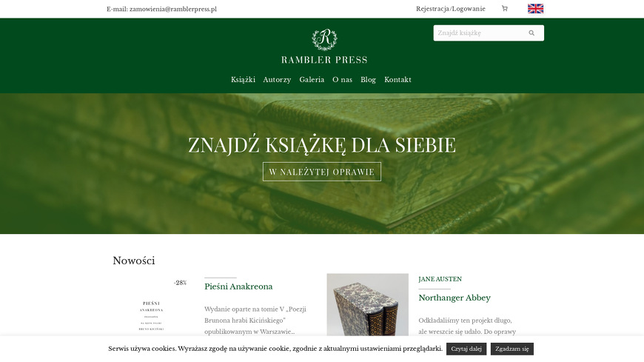644x362 pixels.
Task: Open the O nas page
Action: tap(342, 80)
